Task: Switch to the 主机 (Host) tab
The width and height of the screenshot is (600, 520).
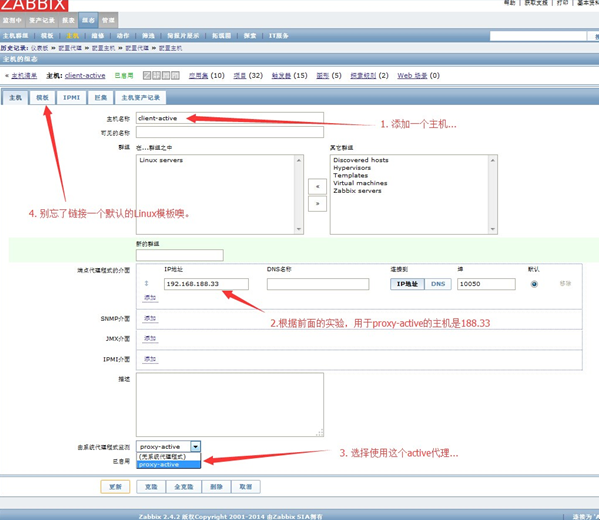Action: pos(15,98)
